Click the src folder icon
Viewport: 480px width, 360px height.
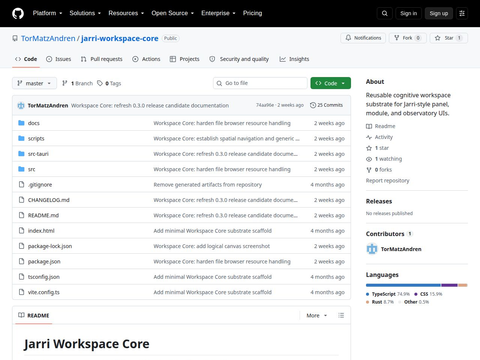point(21,169)
